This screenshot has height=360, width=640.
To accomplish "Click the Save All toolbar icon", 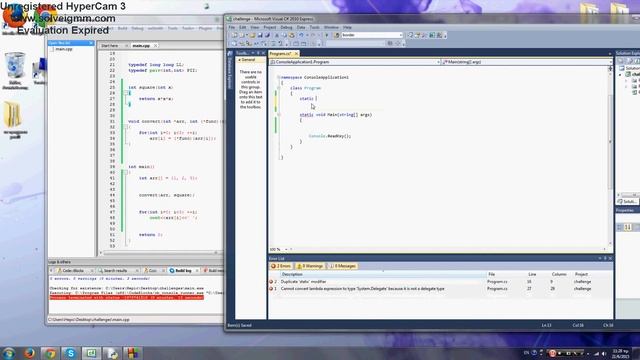I will tap(267, 36).
